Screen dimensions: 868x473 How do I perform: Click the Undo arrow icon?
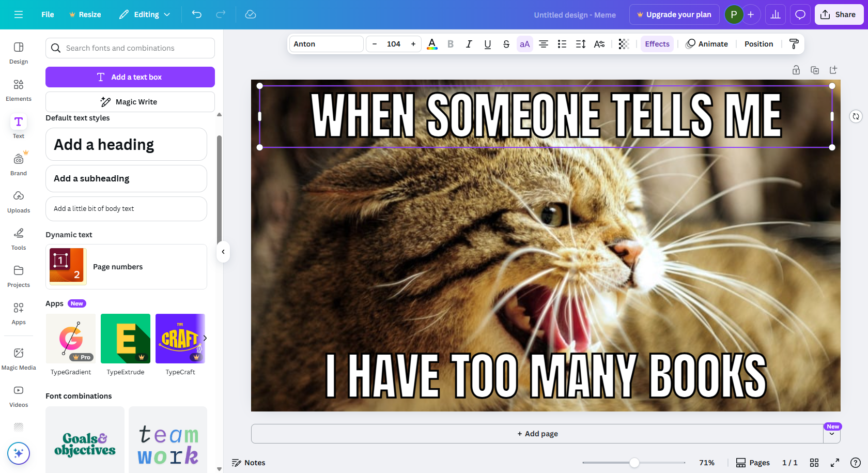(196, 14)
